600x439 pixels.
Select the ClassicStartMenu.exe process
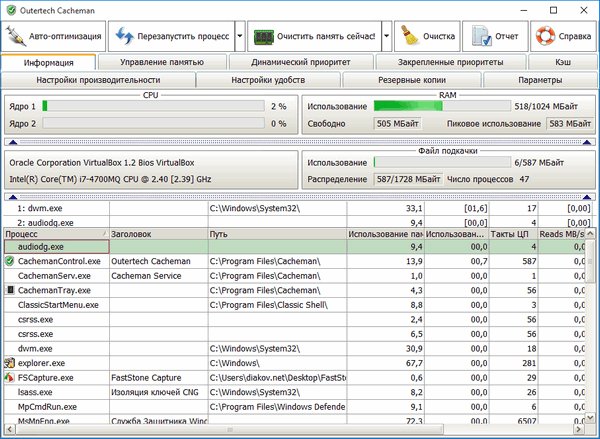pos(58,305)
